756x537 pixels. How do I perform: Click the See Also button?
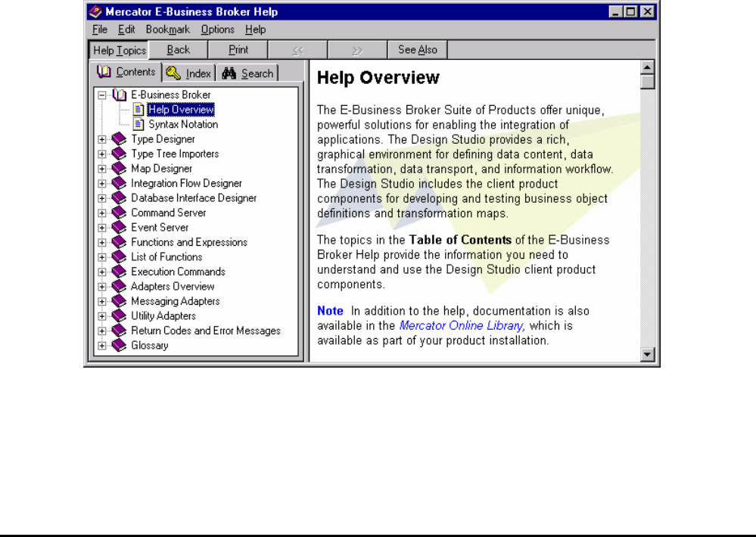pyautogui.click(x=418, y=50)
